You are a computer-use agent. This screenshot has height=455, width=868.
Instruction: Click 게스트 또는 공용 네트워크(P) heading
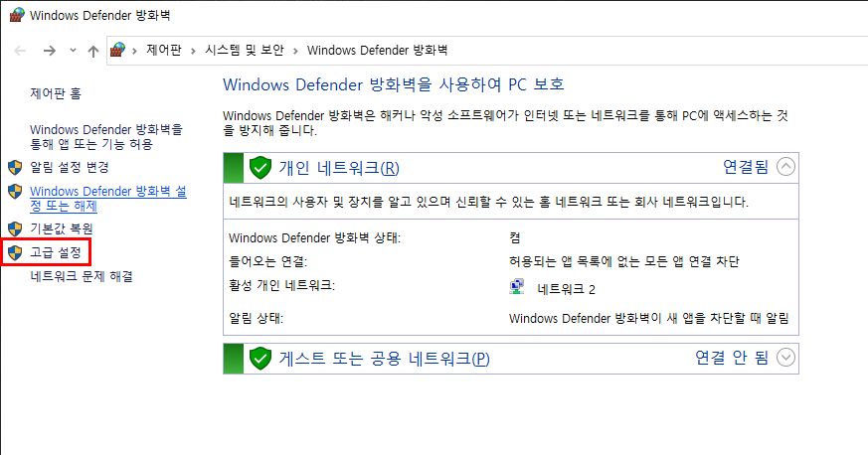coord(384,359)
